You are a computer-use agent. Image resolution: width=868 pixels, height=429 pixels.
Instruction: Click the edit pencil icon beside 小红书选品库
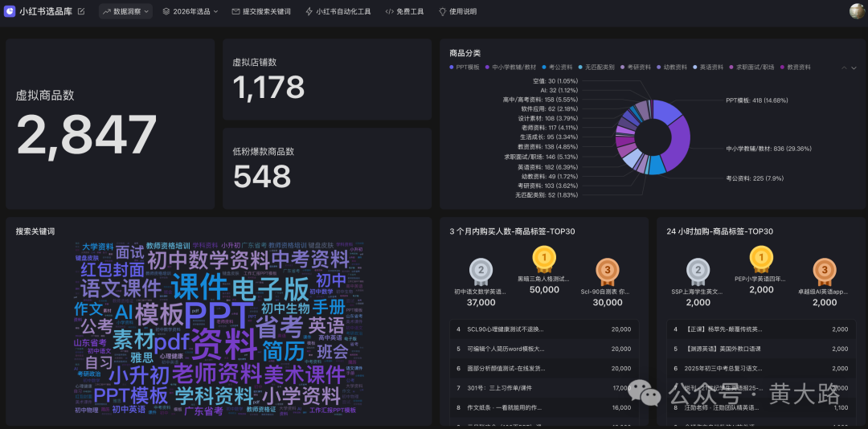pos(81,11)
